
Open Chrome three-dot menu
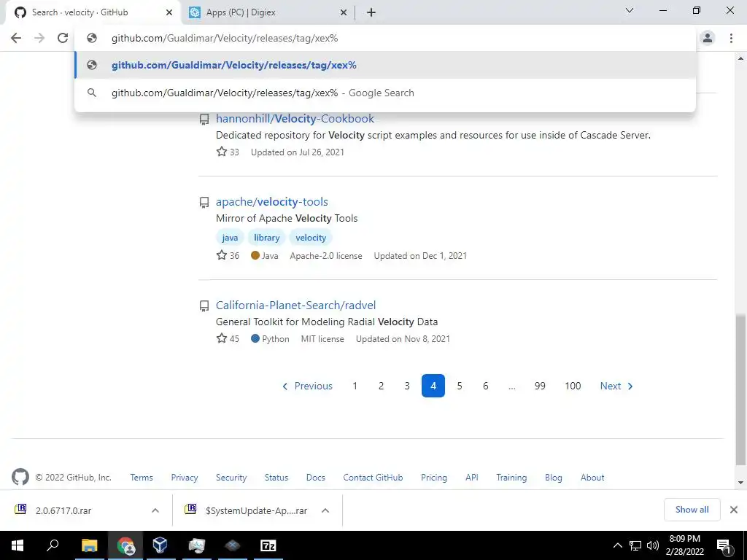click(731, 38)
